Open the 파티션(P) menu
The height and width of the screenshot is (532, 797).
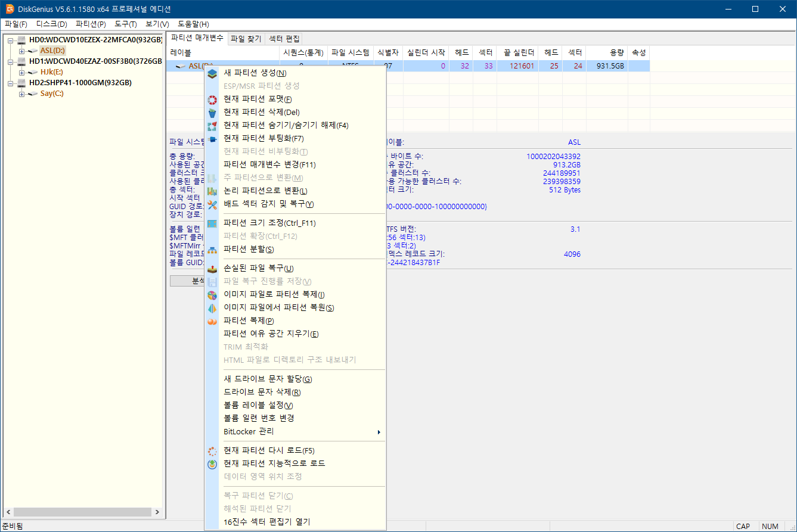91,24
